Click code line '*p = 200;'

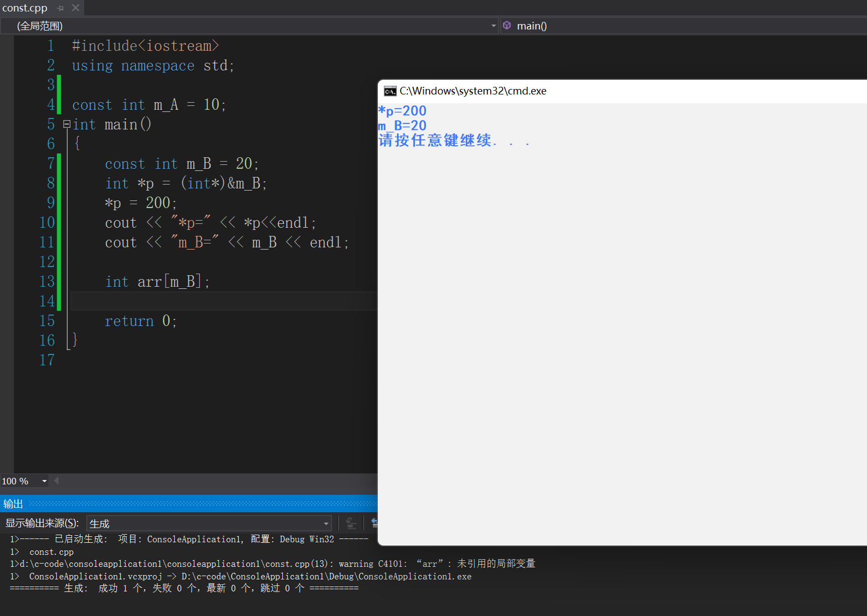[x=141, y=203]
